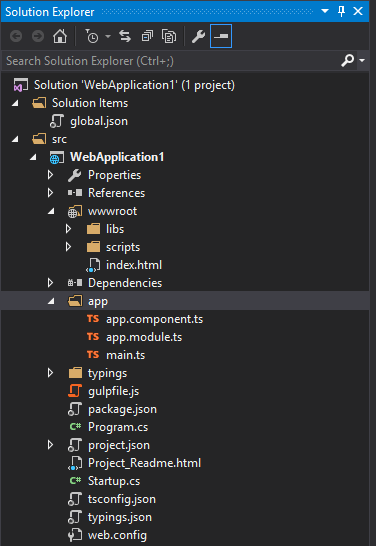Click the pin auto-hide icon in title bar
Viewport: 376px width, 546px height.
click(341, 11)
